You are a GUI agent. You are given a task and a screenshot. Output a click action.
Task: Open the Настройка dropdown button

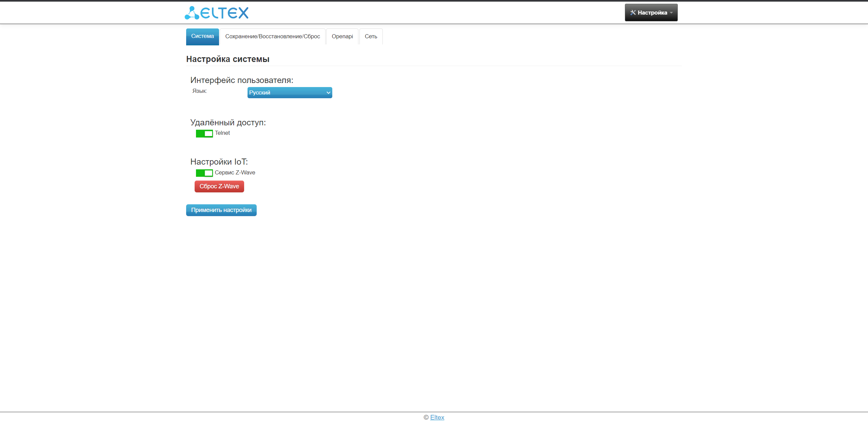(652, 13)
